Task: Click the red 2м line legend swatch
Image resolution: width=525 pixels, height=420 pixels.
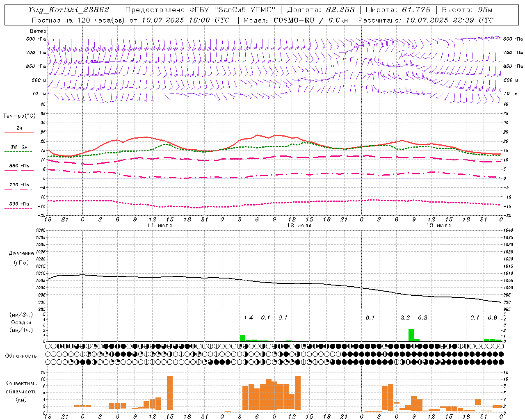Action: pyautogui.click(x=19, y=132)
